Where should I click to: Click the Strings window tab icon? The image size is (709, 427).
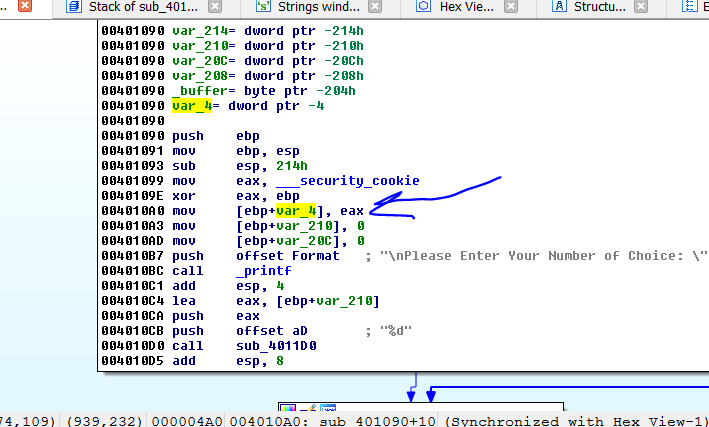262,6
